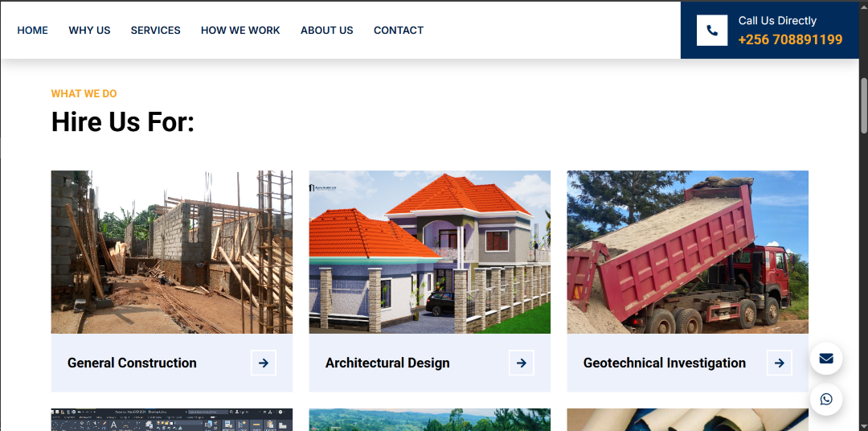This screenshot has height=431, width=868.
Task: Open the floating email envelope icon
Action: pyautogui.click(x=826, y=359)
